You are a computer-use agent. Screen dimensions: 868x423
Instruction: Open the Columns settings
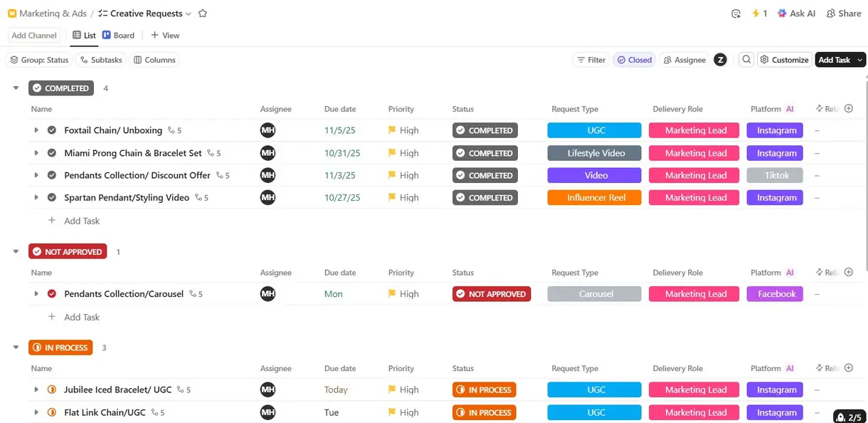[154, 60]
